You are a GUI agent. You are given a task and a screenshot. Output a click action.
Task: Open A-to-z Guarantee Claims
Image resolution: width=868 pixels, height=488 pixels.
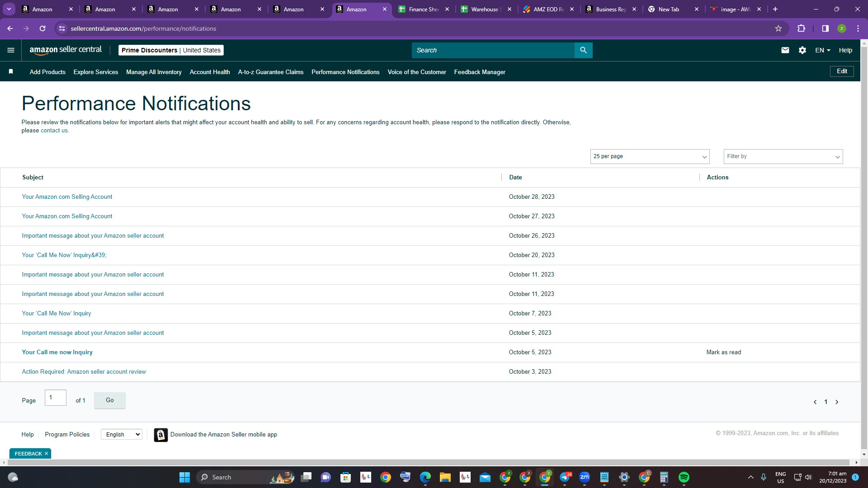[x=271, y=72]
